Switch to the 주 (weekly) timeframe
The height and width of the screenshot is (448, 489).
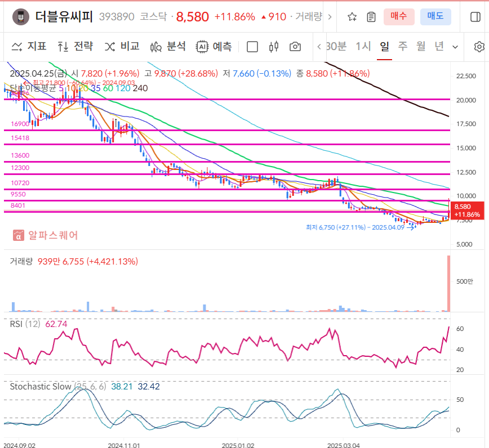[402, 48]
